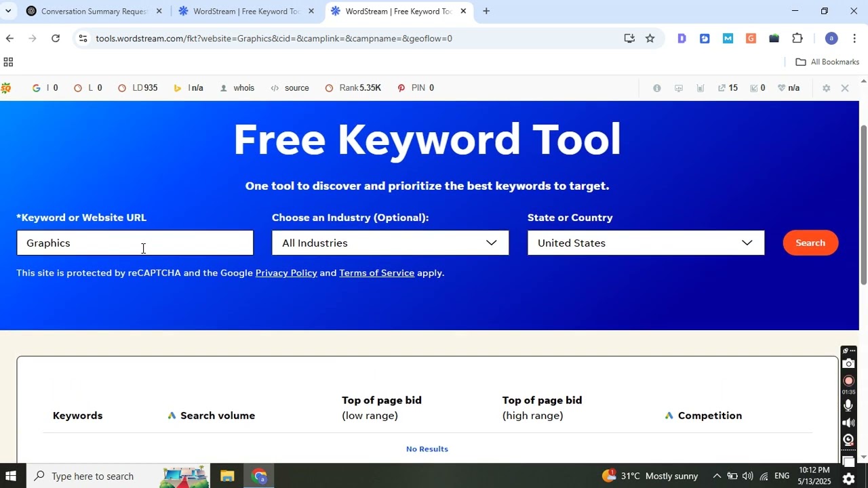868x488 pixels.
Task: Open the clock showing 10:12 PM
Action: pos(814,476)
